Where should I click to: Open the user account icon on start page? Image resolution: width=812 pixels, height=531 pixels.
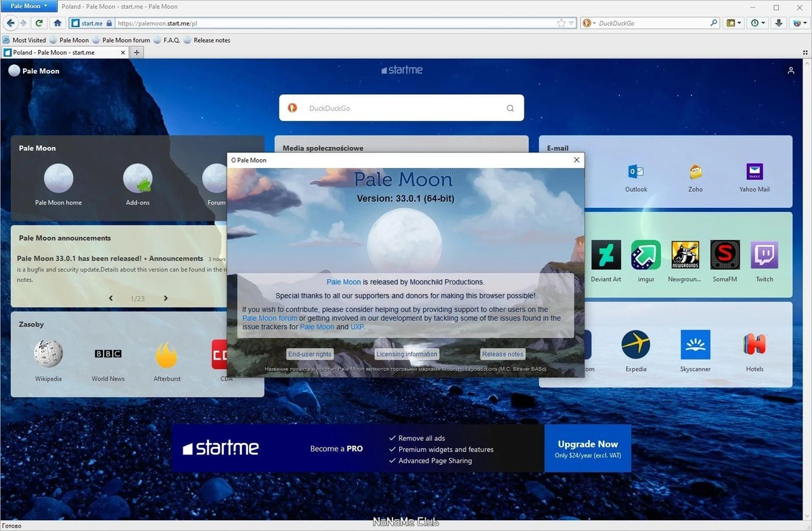coord(791,70)
